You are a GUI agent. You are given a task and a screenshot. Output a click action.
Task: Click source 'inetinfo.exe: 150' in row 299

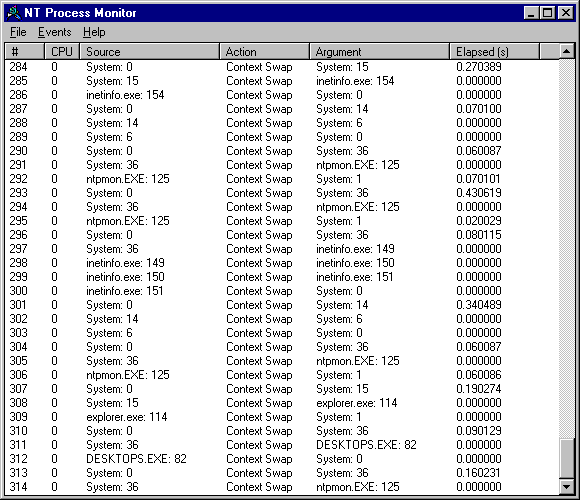click(125, 277)
